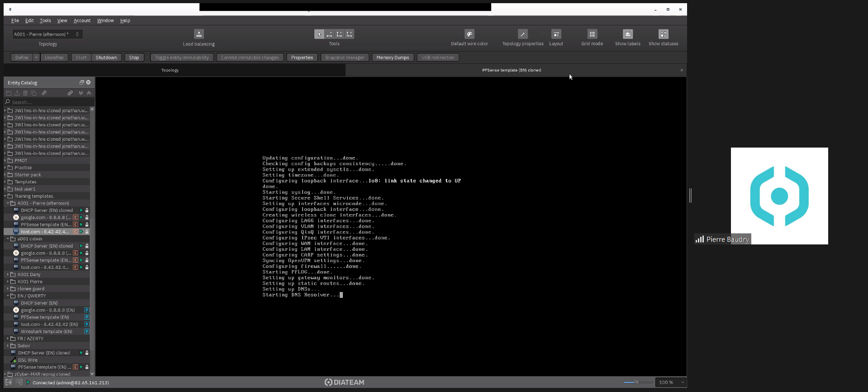Toggle Show labels
The width and height of the screenshot is (868, 392).
pyautogui.click(x=627, y=34)
